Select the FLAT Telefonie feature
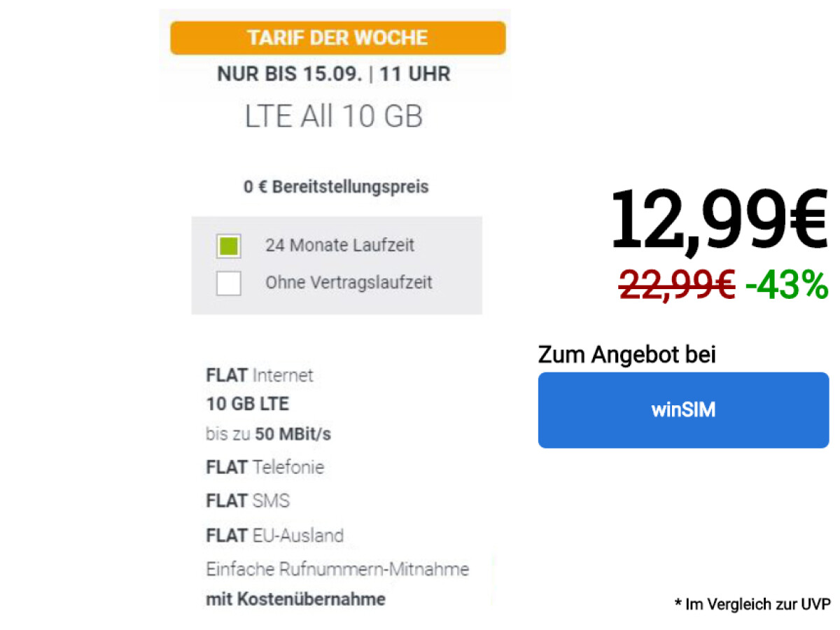Image resolution: width=840 pixels, height=630 pixels. coord(265,467)
